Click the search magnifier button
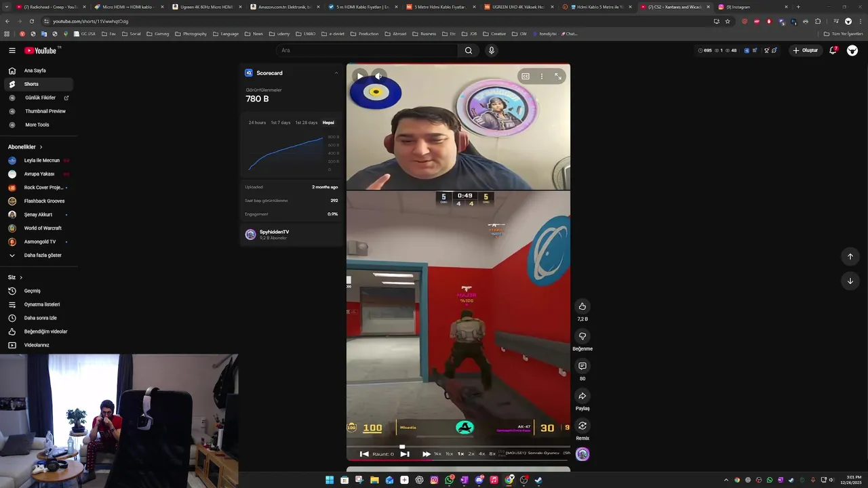This screenshot has height=488, width=868. (468, 50)
